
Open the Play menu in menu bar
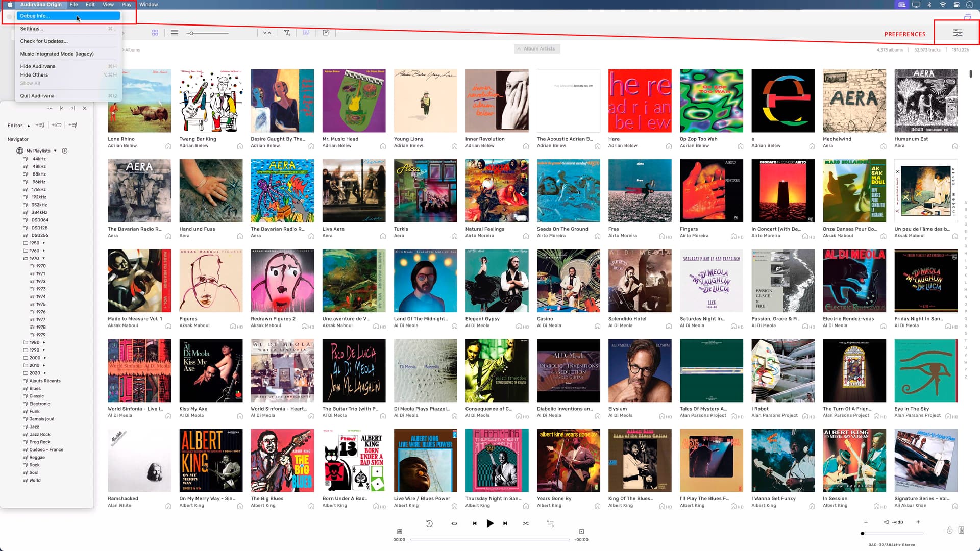pos(127,4)
